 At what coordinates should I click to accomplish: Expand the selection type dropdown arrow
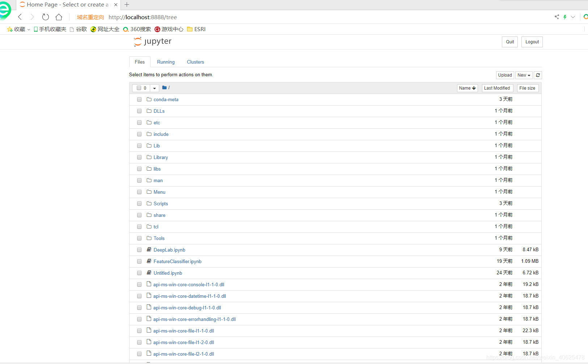tap(155, 88)
